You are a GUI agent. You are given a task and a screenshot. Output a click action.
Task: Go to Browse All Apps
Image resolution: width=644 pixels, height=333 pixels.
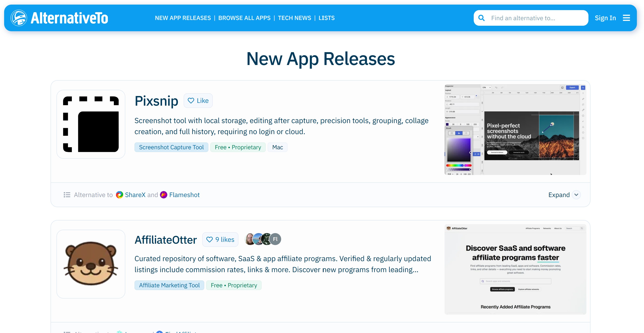click(244, 18)
